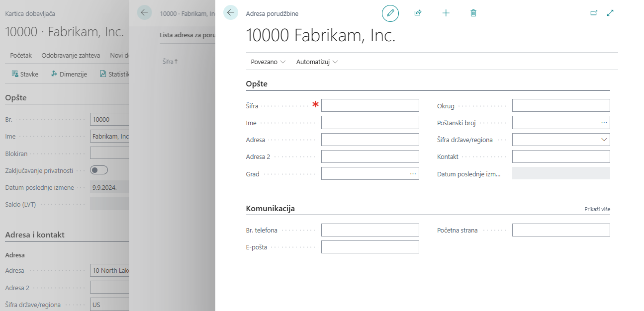
Task: Click the pencil edit icon
Action: pyautogui.click(x=390, y=13)
